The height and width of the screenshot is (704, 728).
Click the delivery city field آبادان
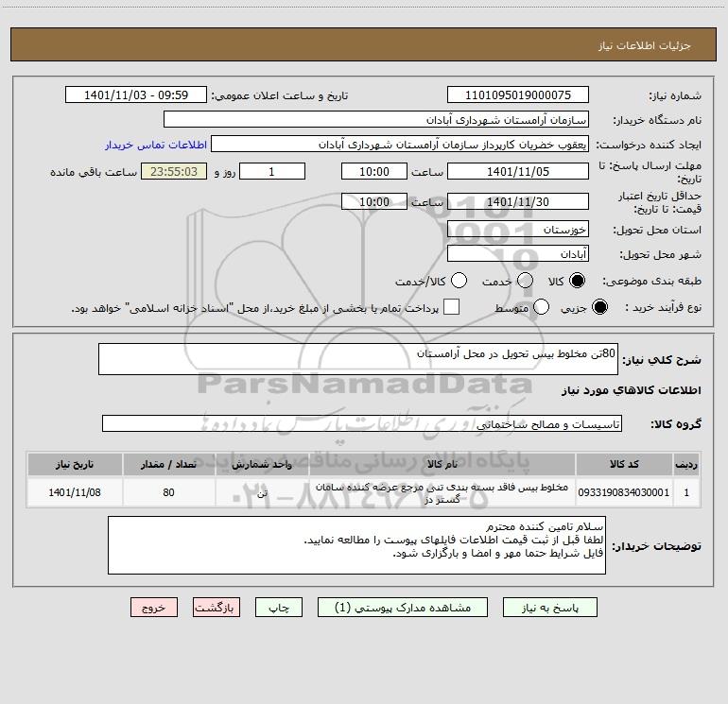pyautogui.click(x=518, y=254)
